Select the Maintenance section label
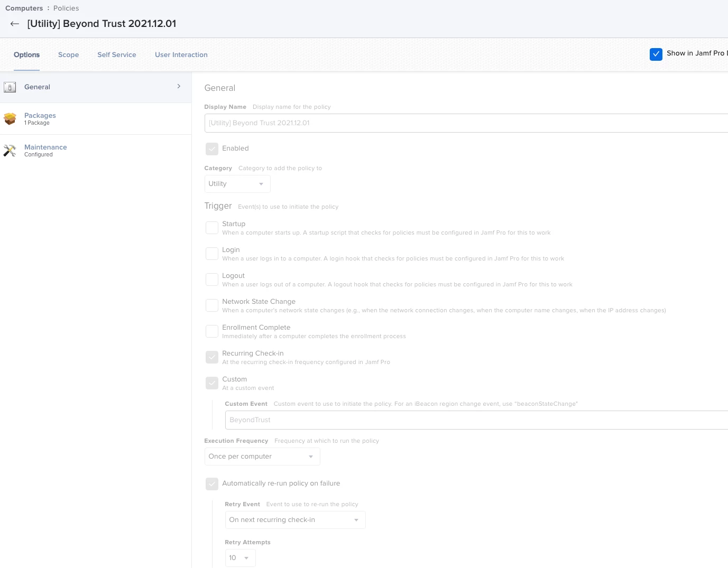The height and width of the screenshot is (568, 728). [45, 147]
